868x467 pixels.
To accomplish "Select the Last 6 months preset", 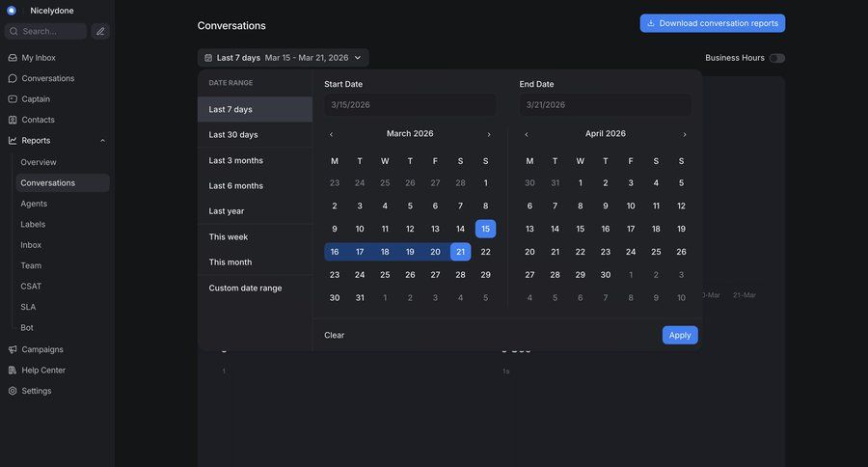I will (x=255, y=186).
